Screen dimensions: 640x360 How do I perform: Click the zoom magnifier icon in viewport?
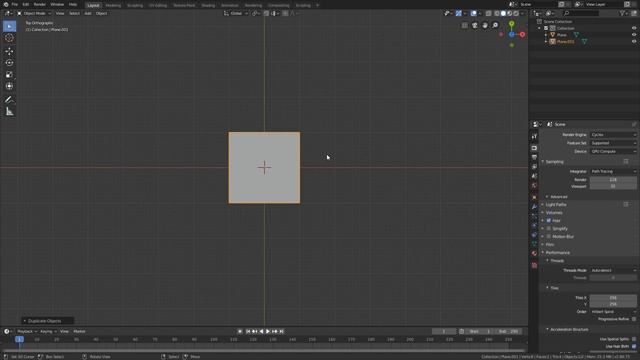tap(495, 25)
